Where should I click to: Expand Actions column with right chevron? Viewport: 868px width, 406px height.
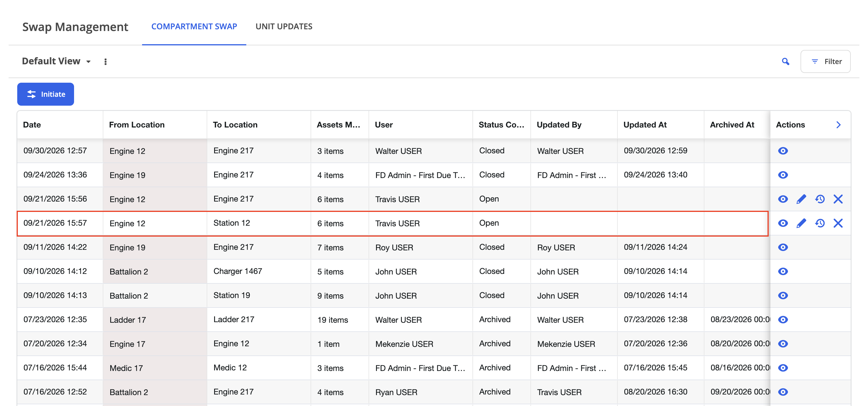click(839, 125)
